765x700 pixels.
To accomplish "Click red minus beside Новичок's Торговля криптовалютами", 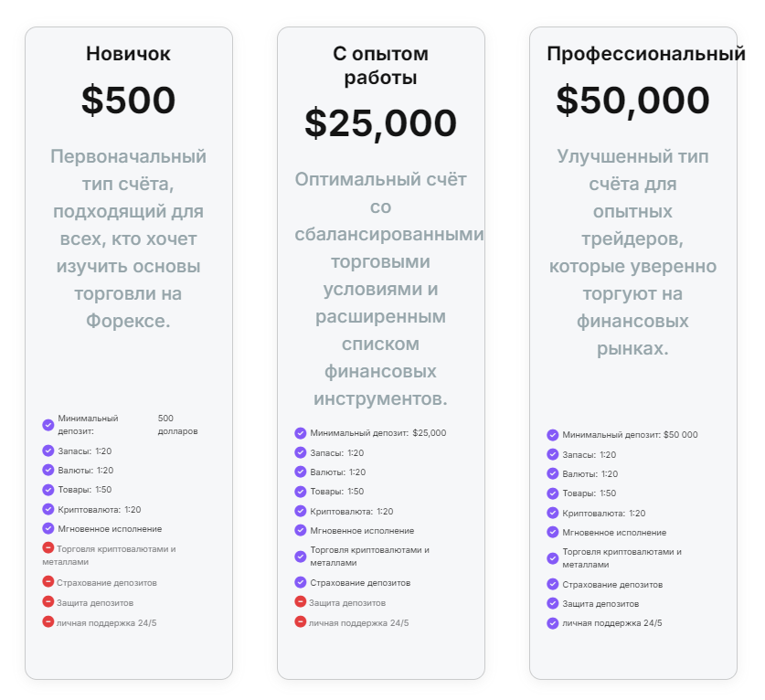I will pos(48,548).
